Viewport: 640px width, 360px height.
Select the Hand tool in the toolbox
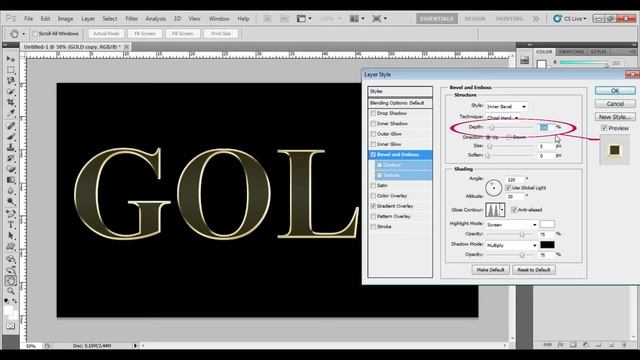click(x=11, y=280)
